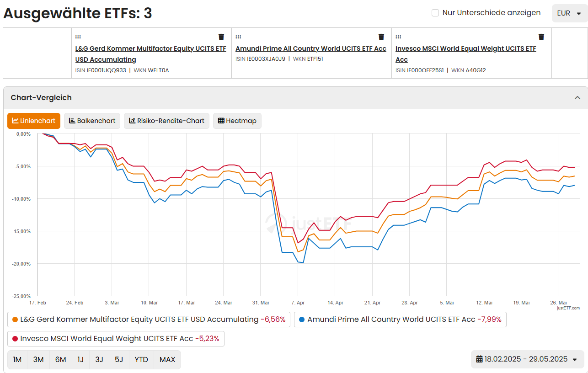The width and height of the screenshot is (588, 373).
Task: Click trash icon for Invesco MSCI World ETF
Action: (x=541, y=37)
